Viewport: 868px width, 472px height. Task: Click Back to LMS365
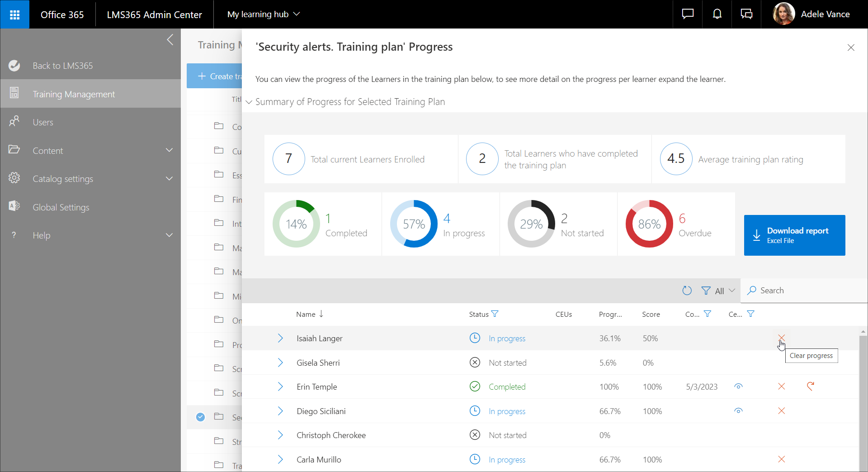coord(63,65)
